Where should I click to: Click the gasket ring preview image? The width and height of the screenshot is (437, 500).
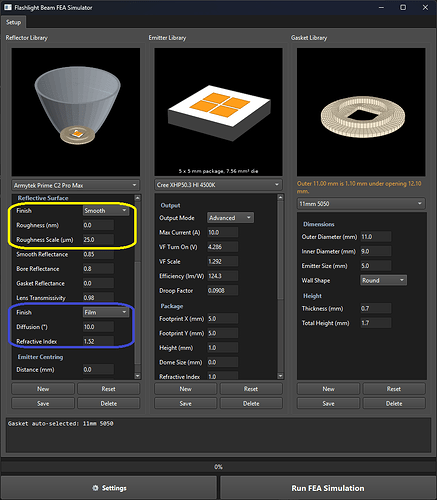[361, 112]
